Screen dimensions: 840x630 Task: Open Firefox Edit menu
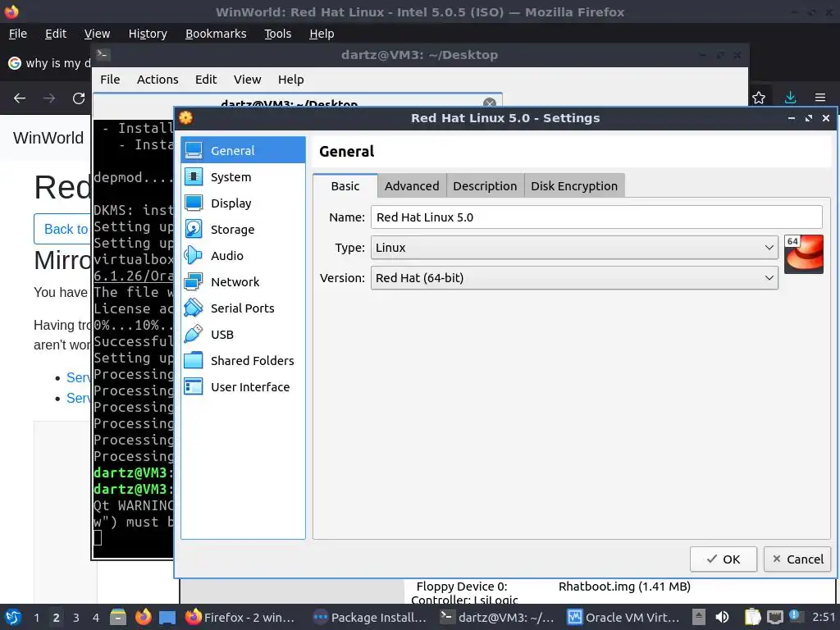click(x=56, y=34)
